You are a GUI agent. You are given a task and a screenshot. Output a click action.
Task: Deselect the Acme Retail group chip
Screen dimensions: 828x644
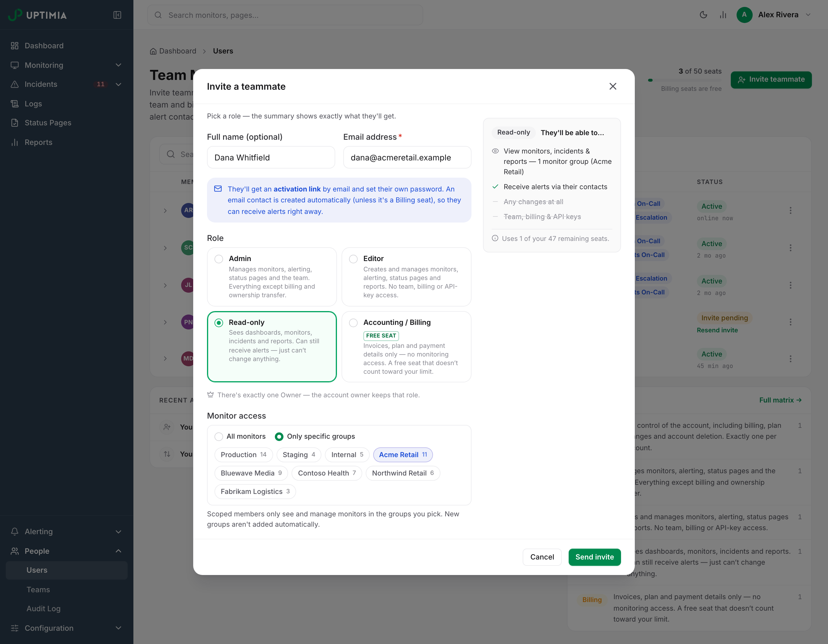click(x=402, y=455)
